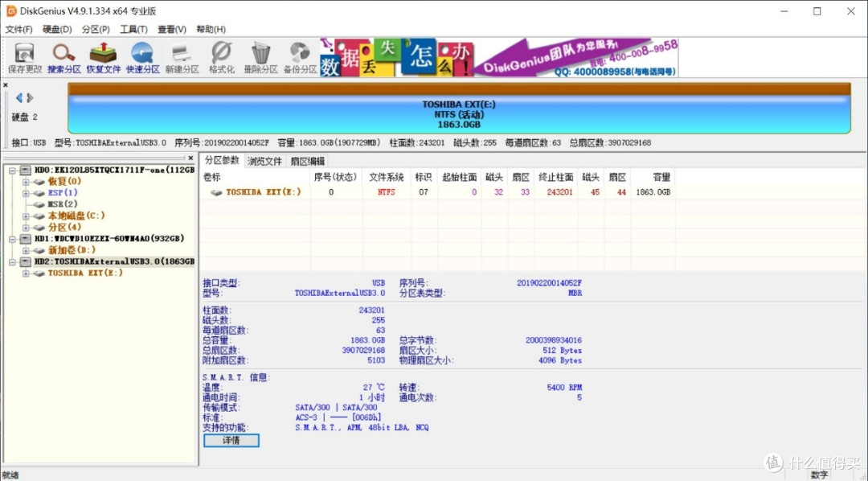Select the TOSHIBA EXT(E:) partition bar in disk map

pyautogui.click(x=459, y=109)
